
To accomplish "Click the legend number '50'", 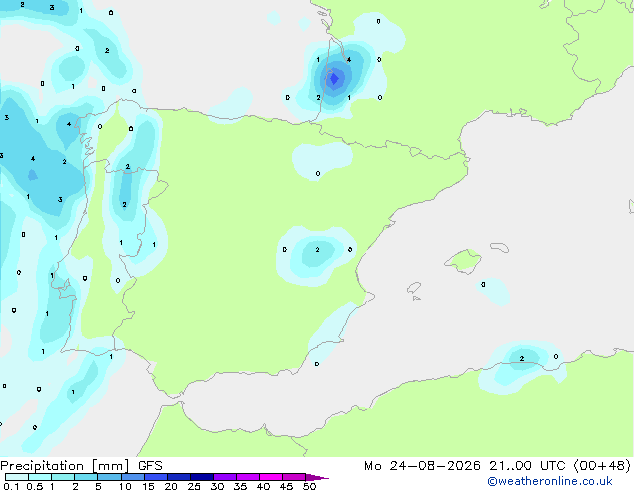I will tap(309, 486).
